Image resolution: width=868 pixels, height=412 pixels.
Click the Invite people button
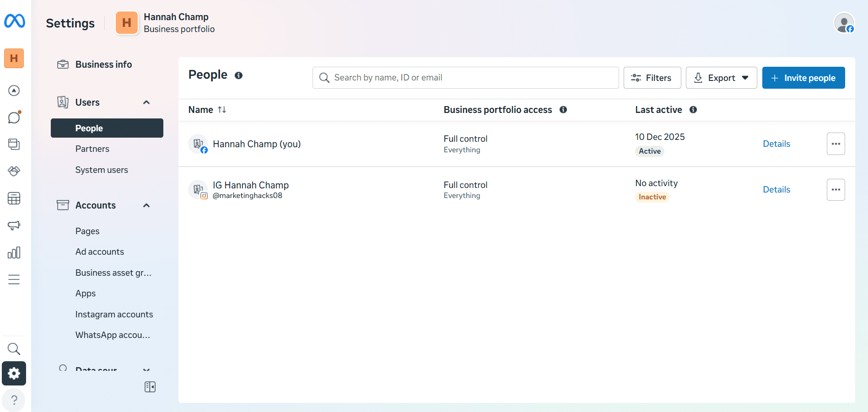(x=803, y=78)
